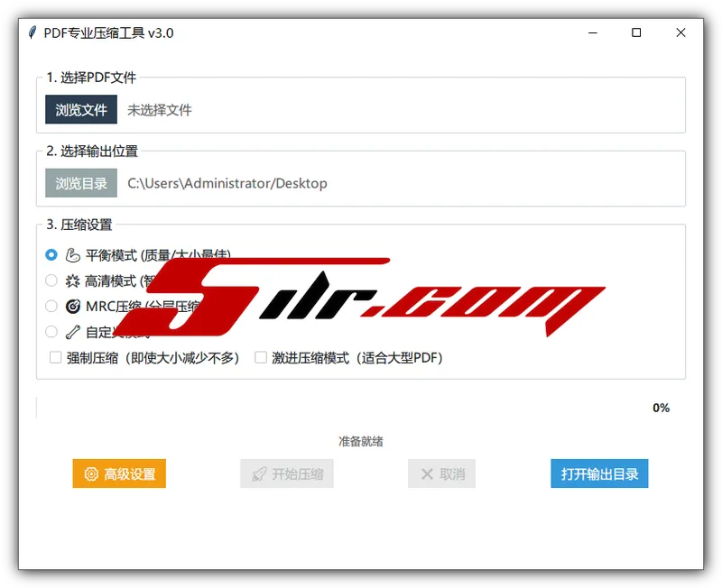Enable the 激进压缩模式 checkbox
Viewport: 722px width, 588px height.
pyautogui.click(x=261, y=357)
